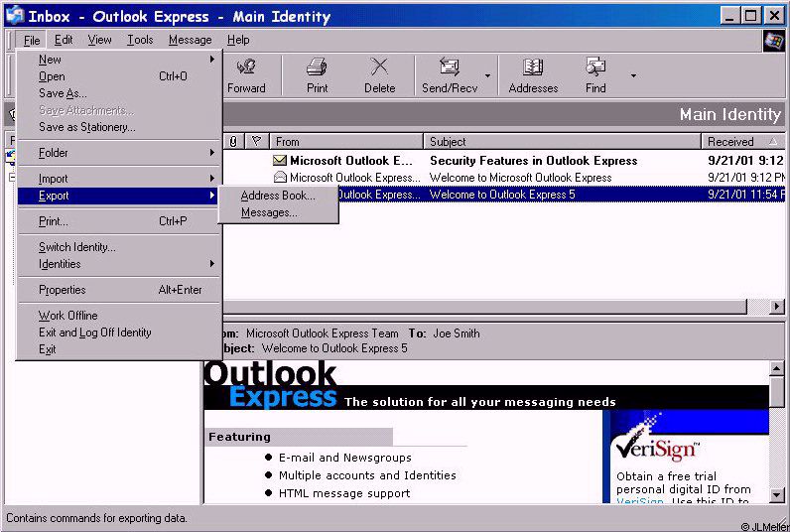Choose Open from File menu

click(118, 76)
